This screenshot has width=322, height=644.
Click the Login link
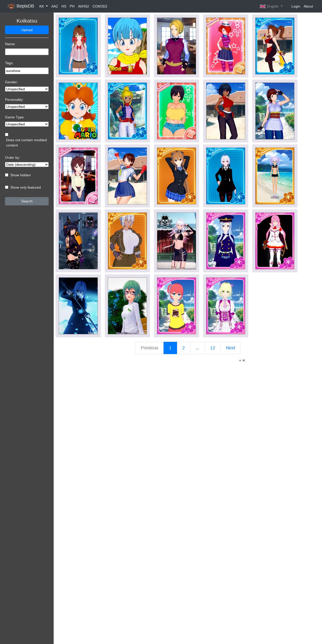296,6
